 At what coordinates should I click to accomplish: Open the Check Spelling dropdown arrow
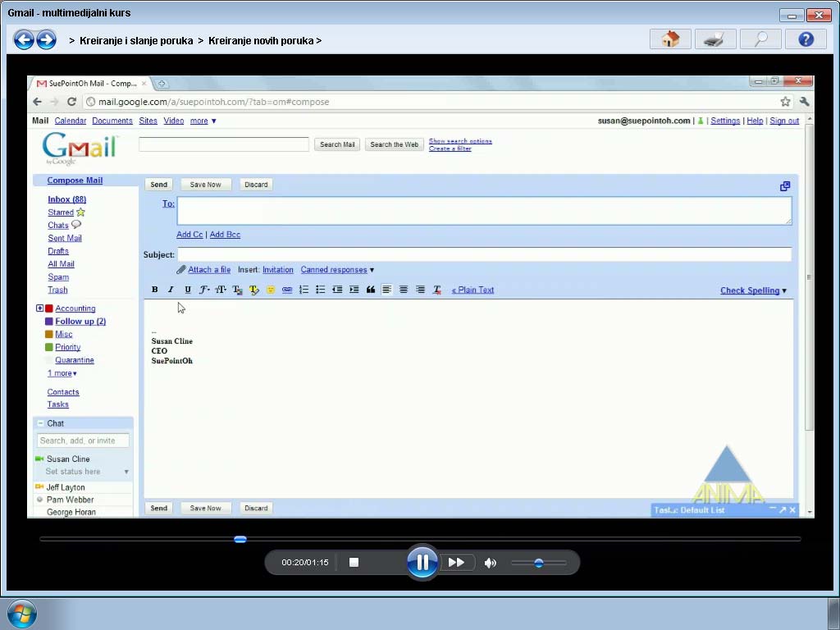click(x=783, y=290)
